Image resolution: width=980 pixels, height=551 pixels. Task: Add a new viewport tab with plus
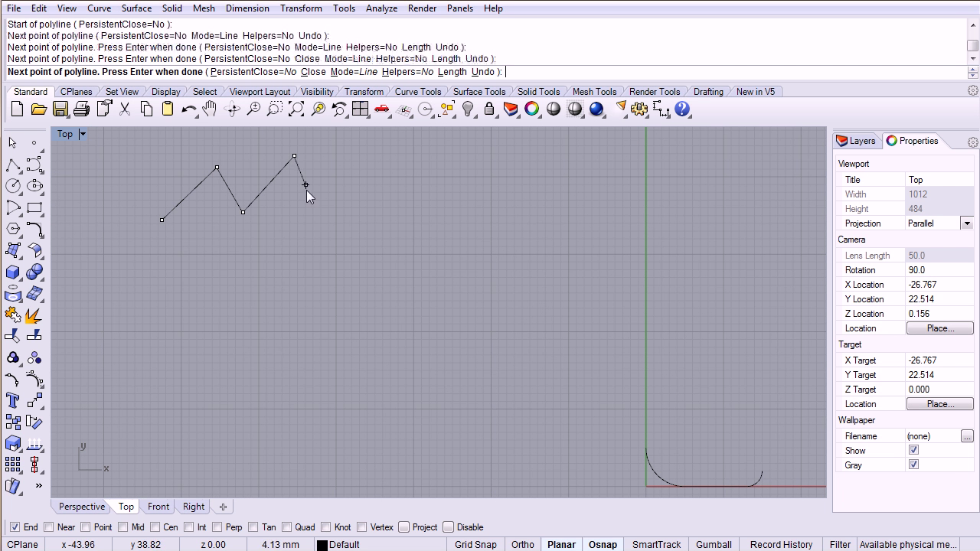[x=223, y=507]
